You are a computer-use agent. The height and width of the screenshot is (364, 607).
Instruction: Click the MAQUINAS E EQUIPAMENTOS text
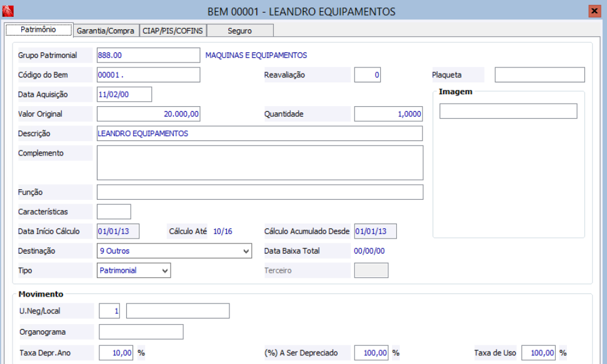(x=256, y=56)
